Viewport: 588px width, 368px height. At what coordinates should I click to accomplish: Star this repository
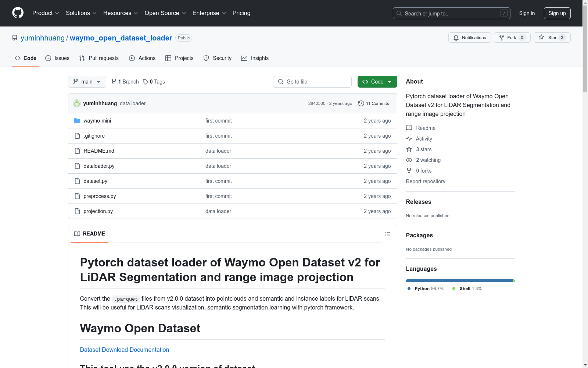click(x=552, y=38)
